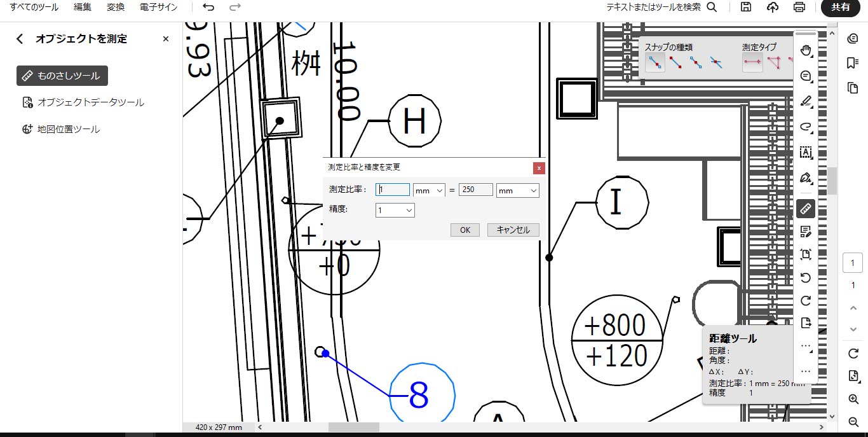Click キャンセル to dismiss the scale dialog
Viewport: 868px width, 437px height.
click(513, 230)
